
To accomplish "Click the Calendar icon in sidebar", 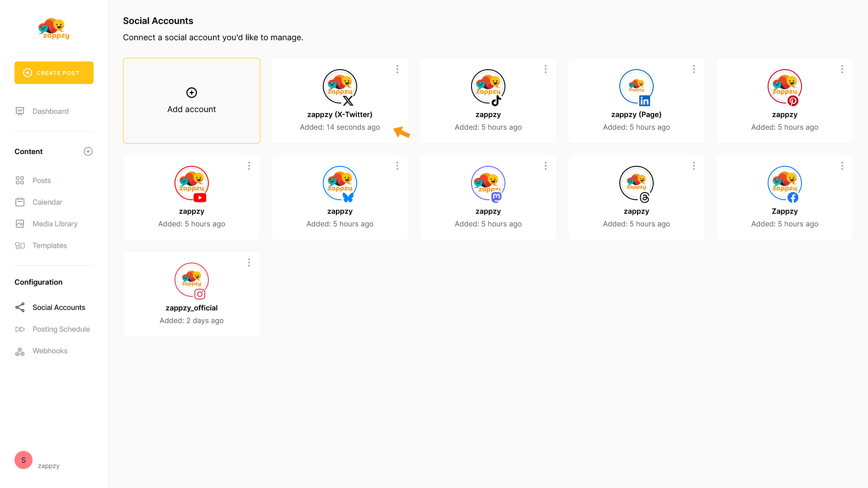I will click(20, 202).
